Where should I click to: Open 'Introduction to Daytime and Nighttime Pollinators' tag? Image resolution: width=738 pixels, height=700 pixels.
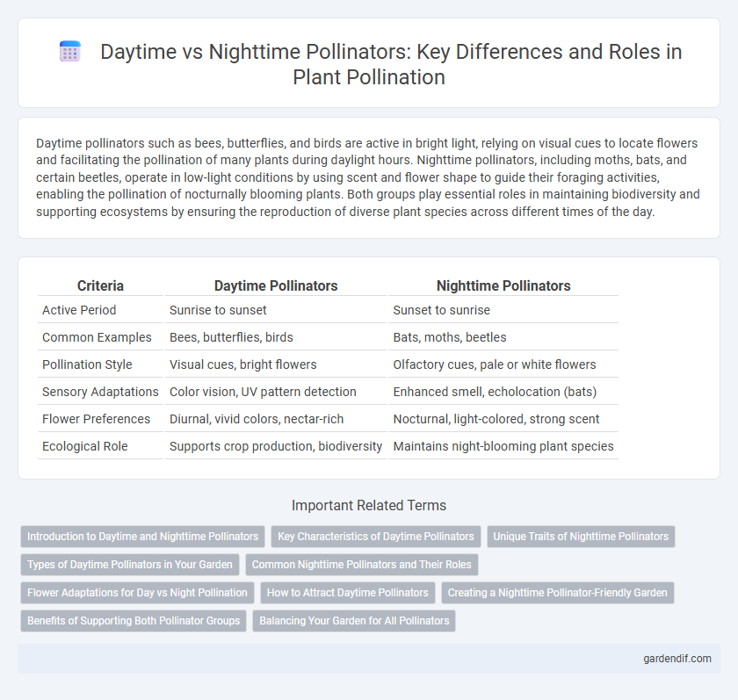pos(142,537)
